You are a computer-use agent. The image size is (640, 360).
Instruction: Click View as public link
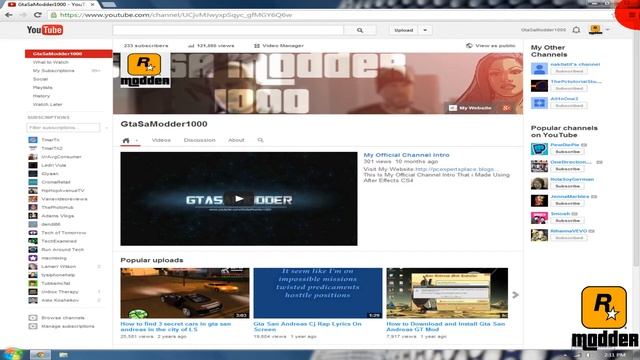click(495, 46)
